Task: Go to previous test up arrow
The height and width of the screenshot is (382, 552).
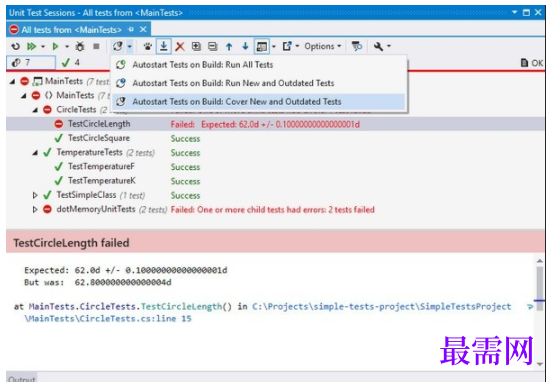Action: click(229, 46)
